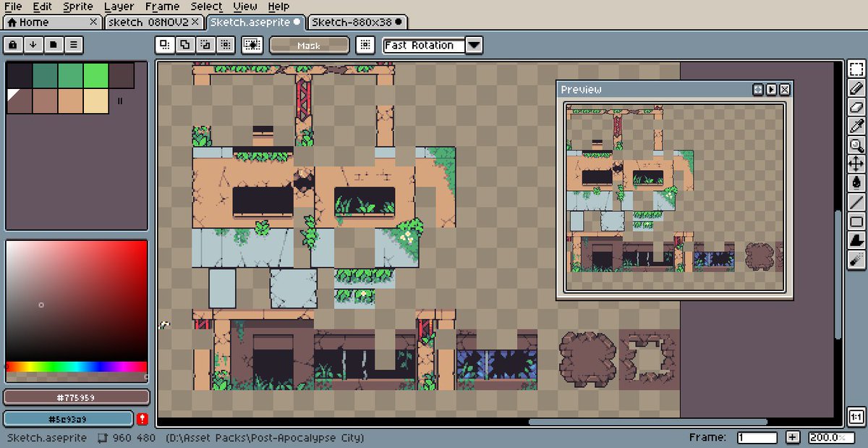Close the sketch_08NOV2 tab
Image resolution: width=868 pixels, height=448 pixels.
click(195, 22)
